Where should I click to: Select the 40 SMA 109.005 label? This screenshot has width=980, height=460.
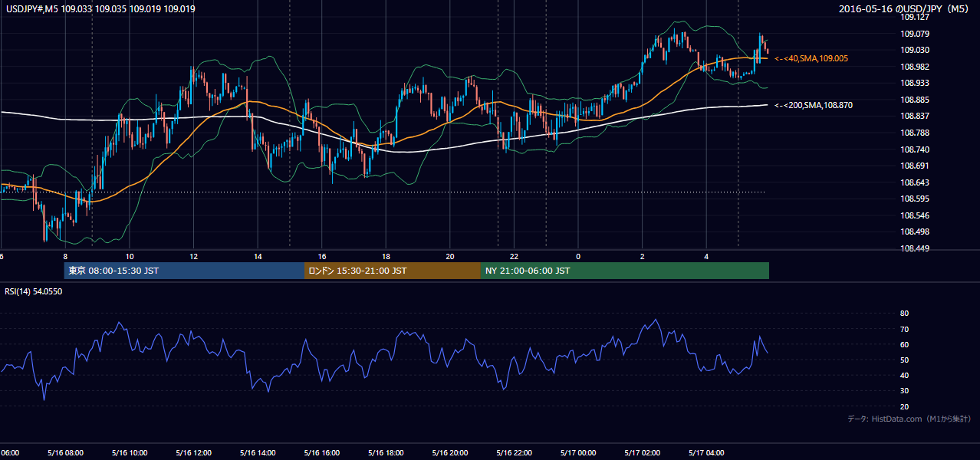811,58
